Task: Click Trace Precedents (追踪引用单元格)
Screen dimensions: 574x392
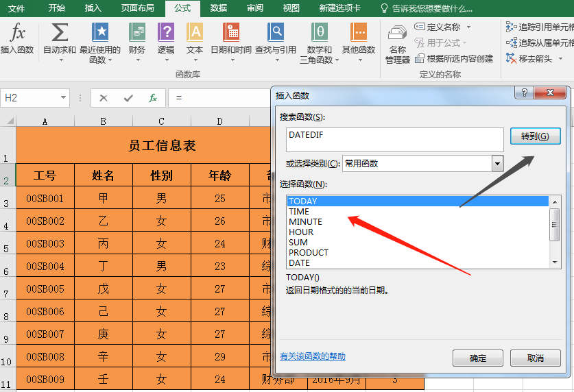Action: pyautogui.click(x=540, y=27)
